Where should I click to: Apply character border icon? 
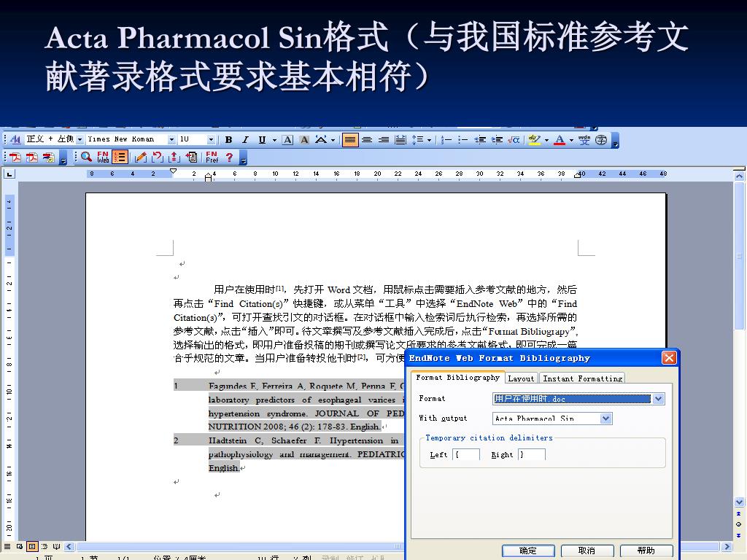[x=287, y=139]
